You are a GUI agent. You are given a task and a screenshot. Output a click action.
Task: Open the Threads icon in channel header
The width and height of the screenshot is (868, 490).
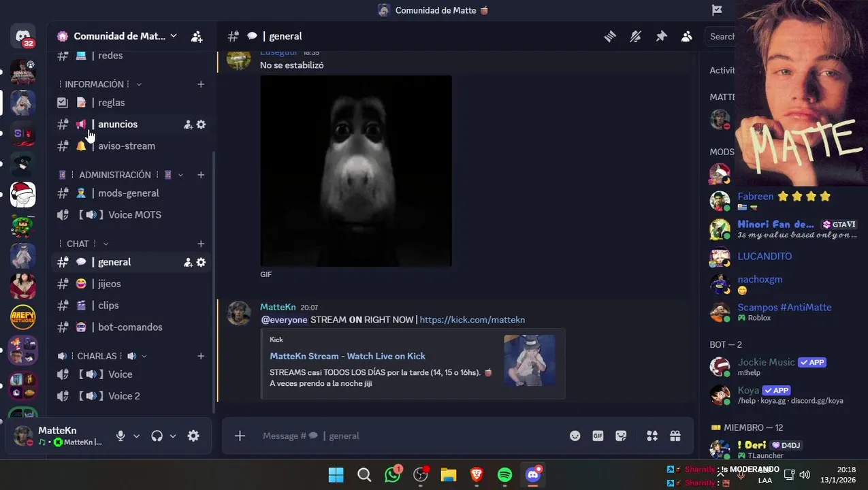click(x=610, y=37)
